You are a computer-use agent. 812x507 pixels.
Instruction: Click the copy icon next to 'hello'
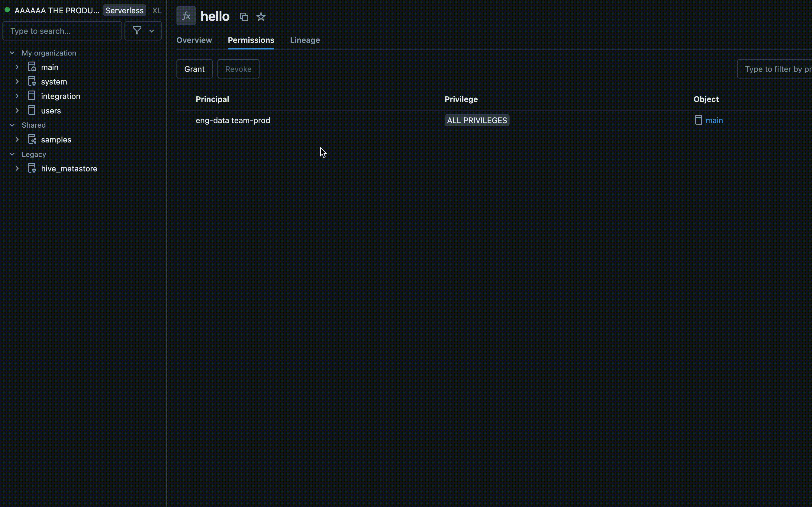(x=244, y=16)
